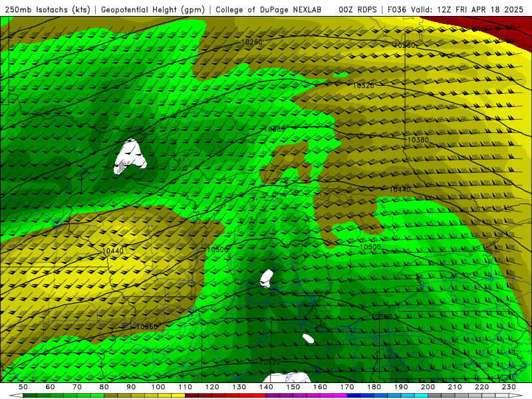Click the 80 value on the color scale
Screen dimensions: 532x399
[x=104, y=387]
